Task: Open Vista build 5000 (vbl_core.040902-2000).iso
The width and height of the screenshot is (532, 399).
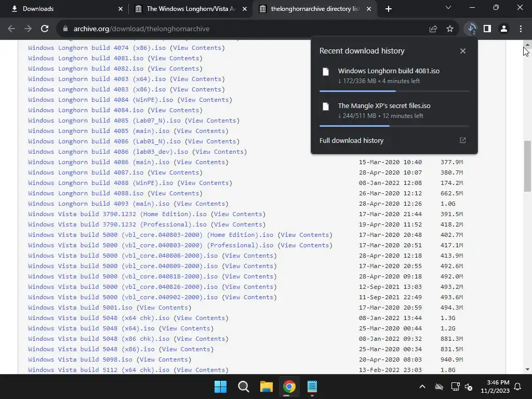Action: coord(123,297)
